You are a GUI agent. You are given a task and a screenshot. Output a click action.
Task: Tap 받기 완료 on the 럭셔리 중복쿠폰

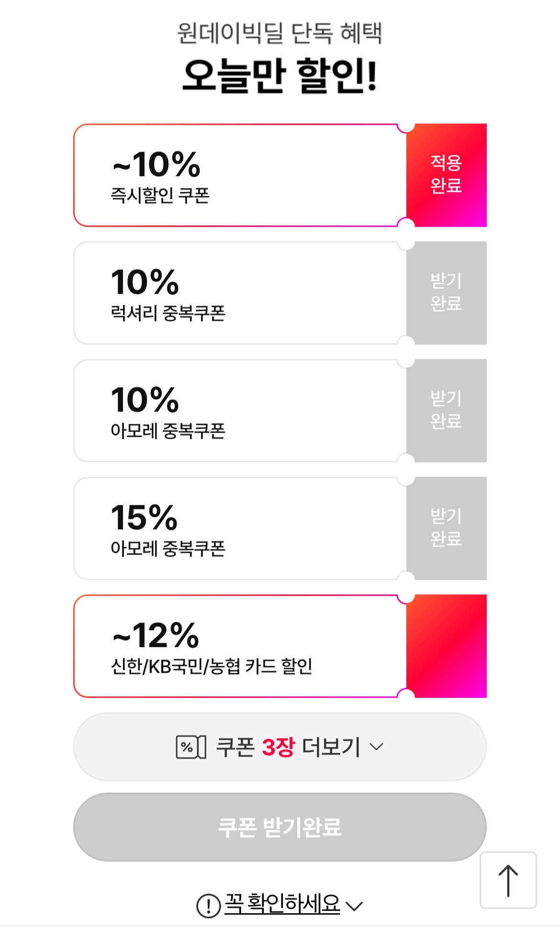pos(446,292)
